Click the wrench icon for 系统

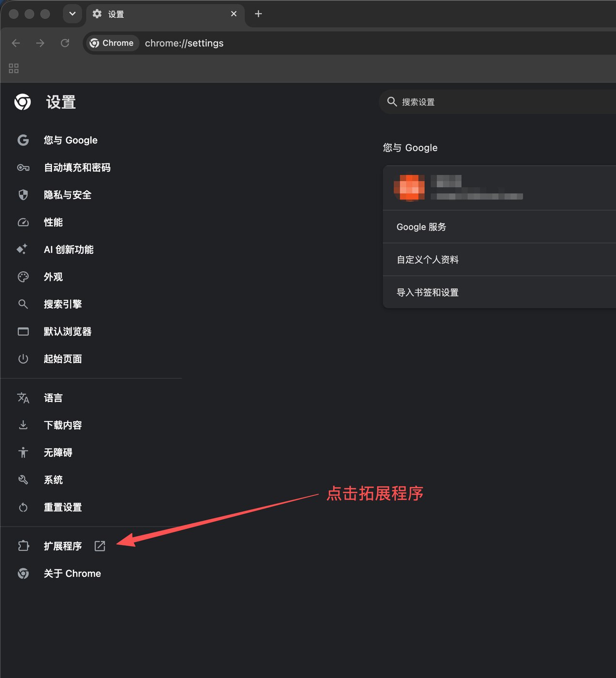point(23,480)
